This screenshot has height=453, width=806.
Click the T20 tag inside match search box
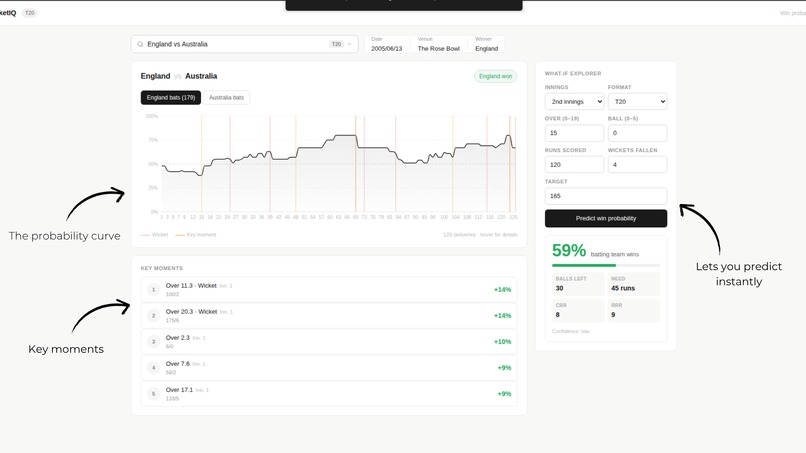(x=336, y=44)
